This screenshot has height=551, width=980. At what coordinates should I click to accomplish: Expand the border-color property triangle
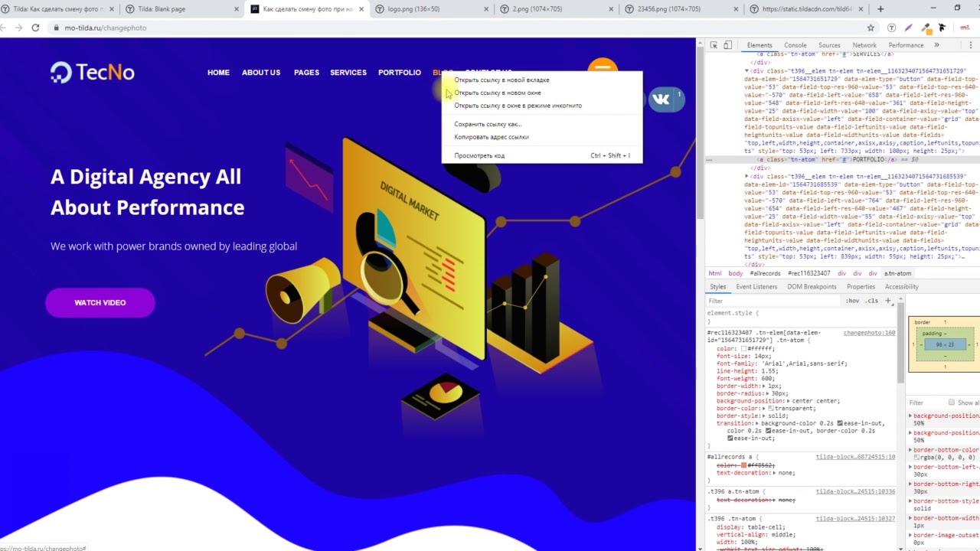764,409
